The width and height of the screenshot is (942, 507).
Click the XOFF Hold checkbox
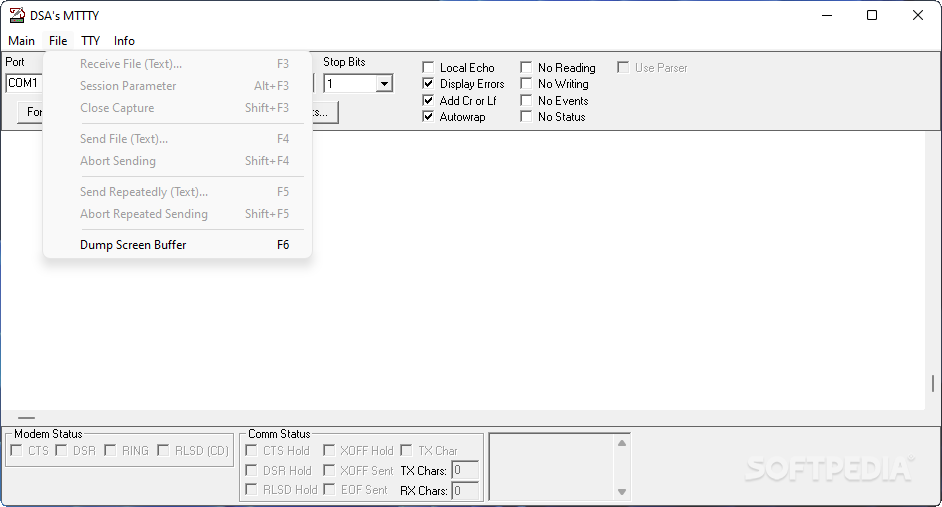pyautogui.click(x=329, y=451)
